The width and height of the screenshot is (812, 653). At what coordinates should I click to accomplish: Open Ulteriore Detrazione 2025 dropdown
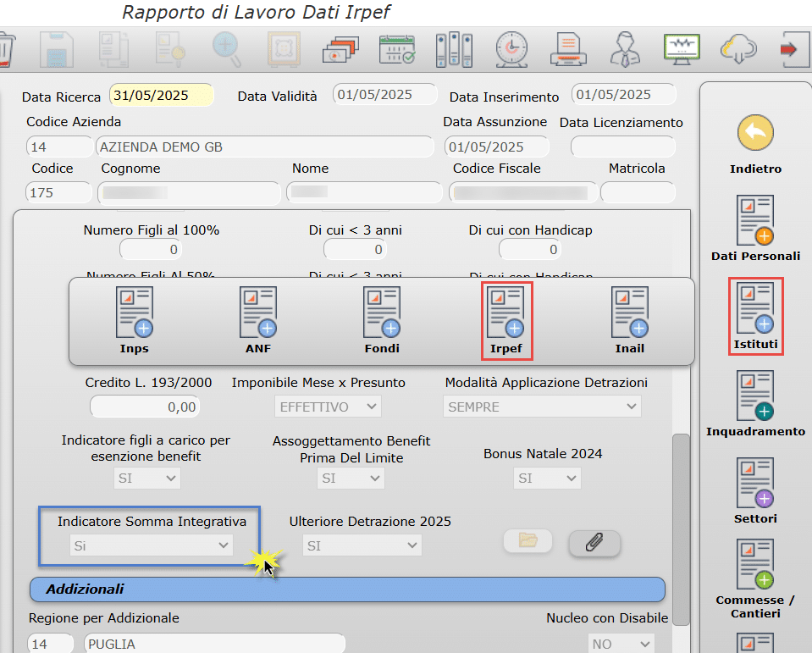pos(362,545)
